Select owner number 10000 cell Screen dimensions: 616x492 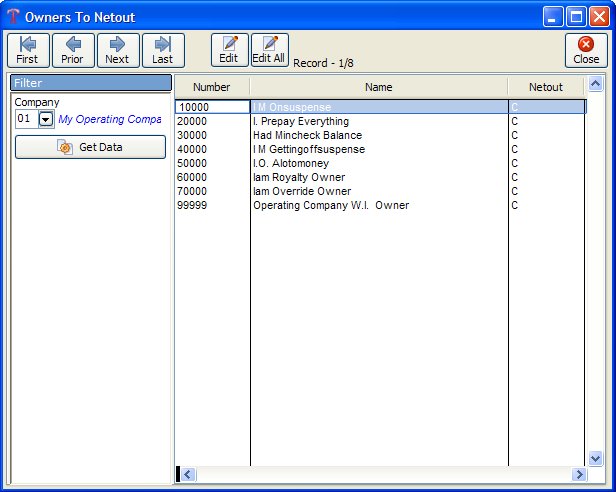pos(212,107)
